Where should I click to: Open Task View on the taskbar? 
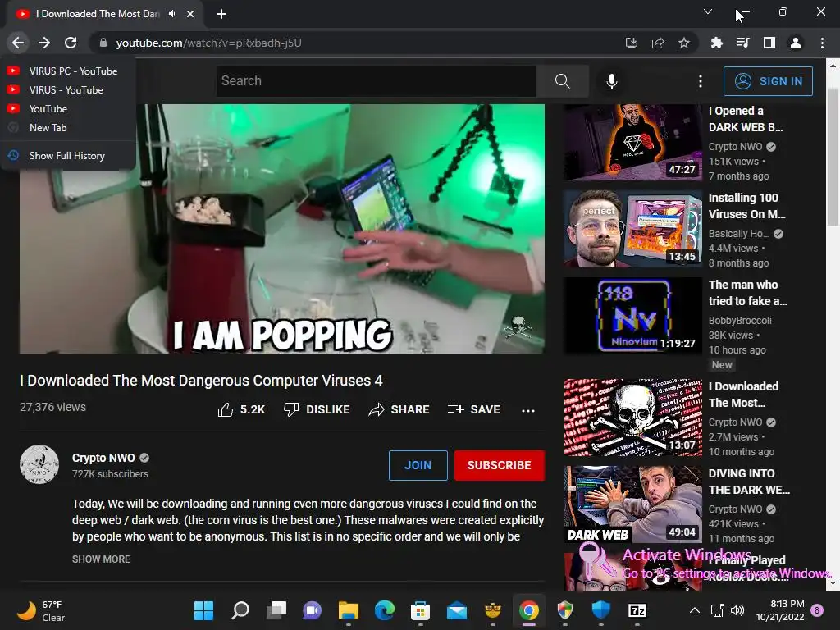(x=276, y=610)
